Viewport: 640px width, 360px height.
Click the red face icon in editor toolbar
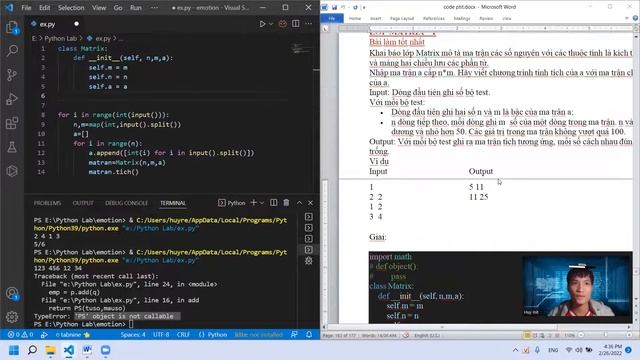282,24
